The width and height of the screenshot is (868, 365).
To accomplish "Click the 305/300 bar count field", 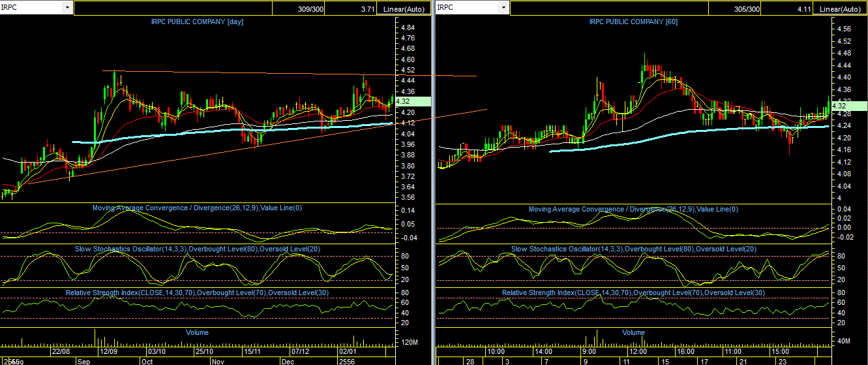I will [x=734, y=9].
